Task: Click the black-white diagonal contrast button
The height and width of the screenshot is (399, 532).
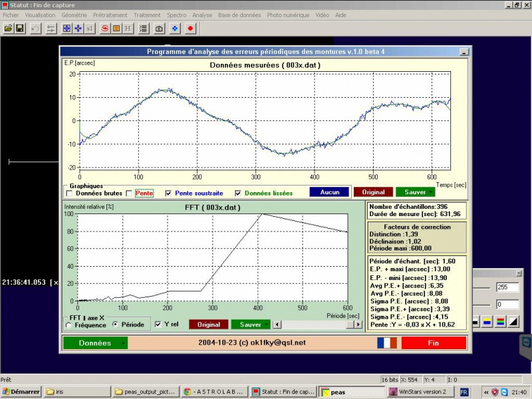Action: tap(513, 322)
